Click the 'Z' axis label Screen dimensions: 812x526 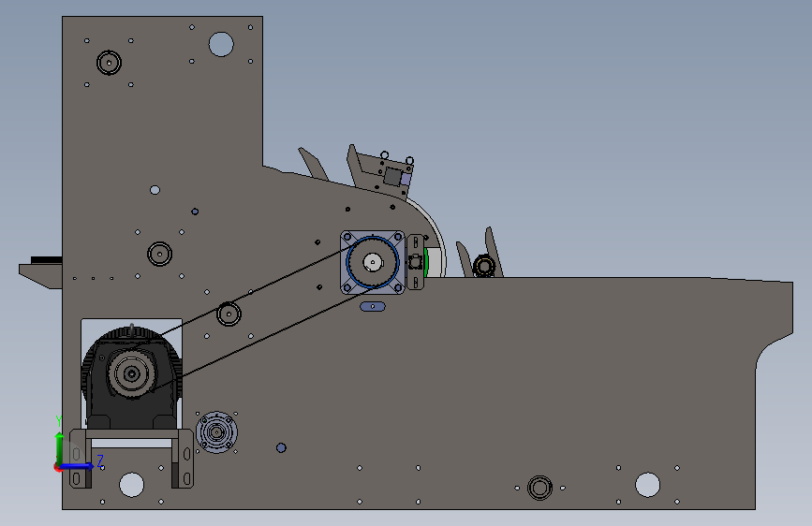coord(100,460)
